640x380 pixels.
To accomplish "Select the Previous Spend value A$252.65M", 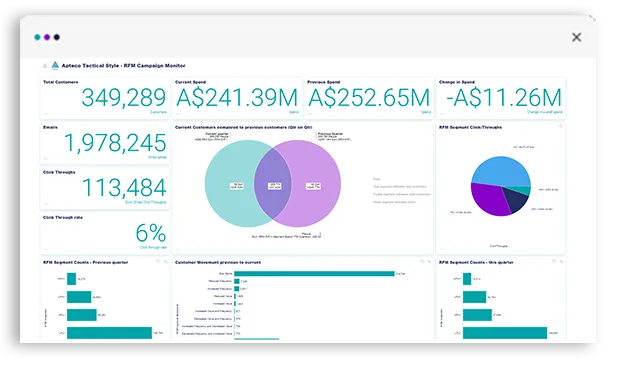I will tap(369, 98).
